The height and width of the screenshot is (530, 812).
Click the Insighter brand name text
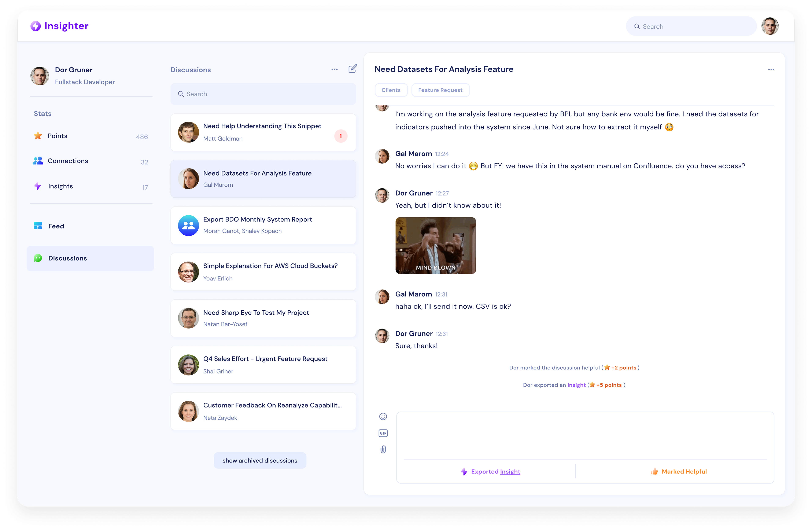[x=67, y=26]
